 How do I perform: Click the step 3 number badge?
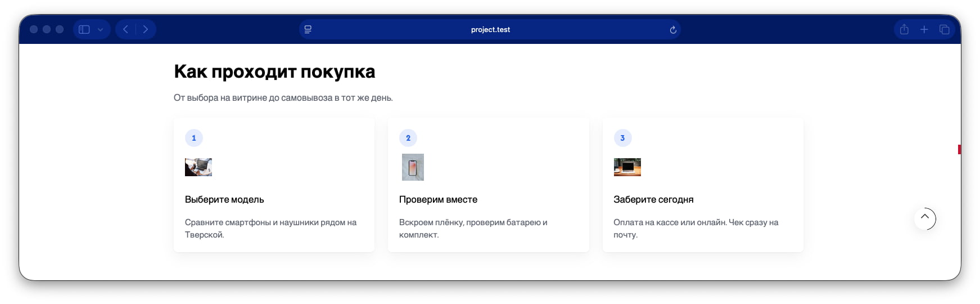tap(622, 138)
